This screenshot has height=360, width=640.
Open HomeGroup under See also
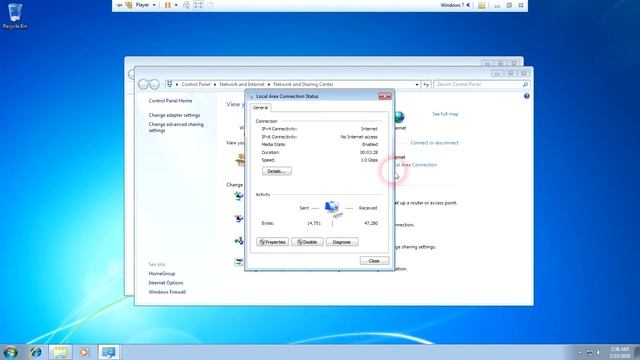click(x=162, y=273)
